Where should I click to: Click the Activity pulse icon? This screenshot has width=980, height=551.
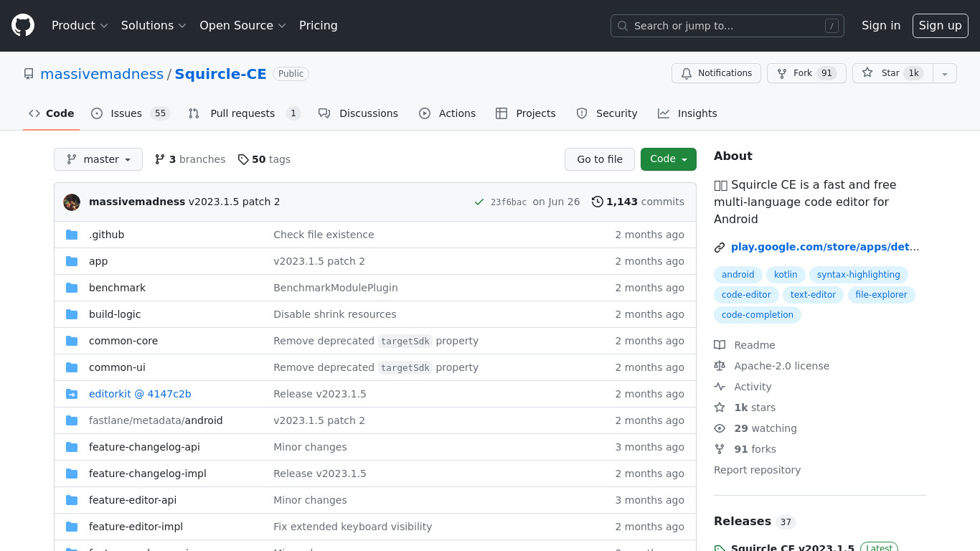point(720,387)
